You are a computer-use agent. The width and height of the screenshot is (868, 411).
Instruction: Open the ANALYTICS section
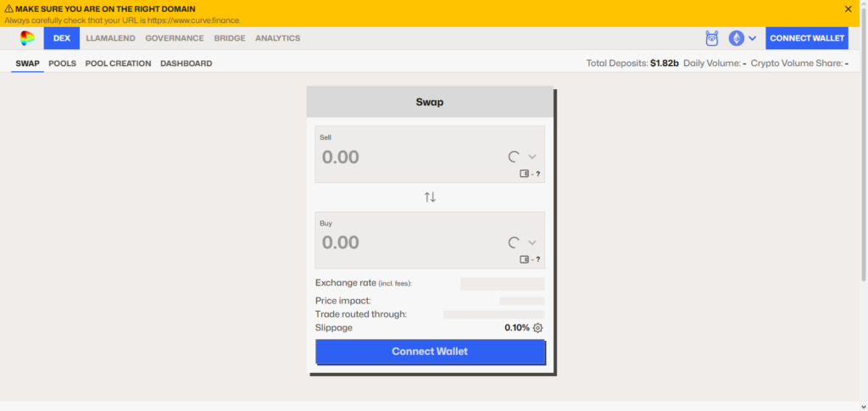[278, 38]
